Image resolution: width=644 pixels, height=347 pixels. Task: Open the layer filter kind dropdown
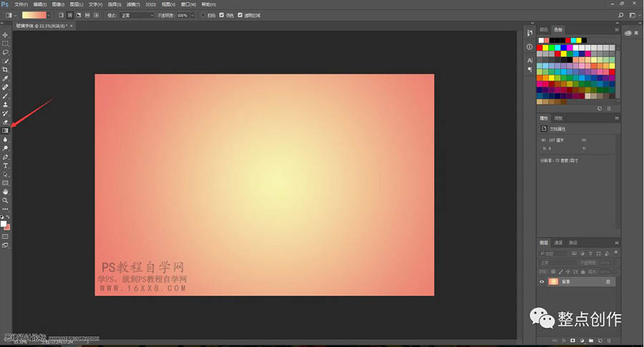tap(552, 253)
